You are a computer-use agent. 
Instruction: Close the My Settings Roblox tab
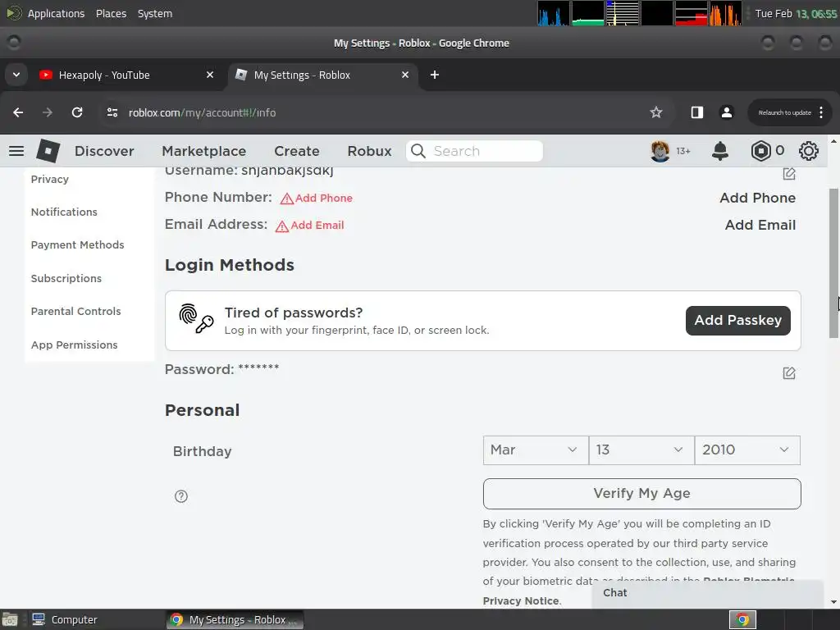click(x=405, y=75)
